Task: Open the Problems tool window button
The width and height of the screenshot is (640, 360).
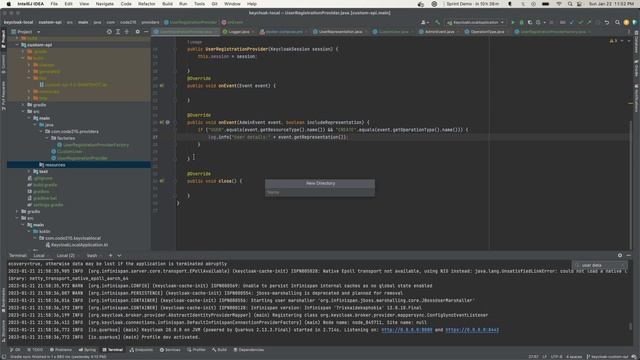Action: click(x=61, y=350)
